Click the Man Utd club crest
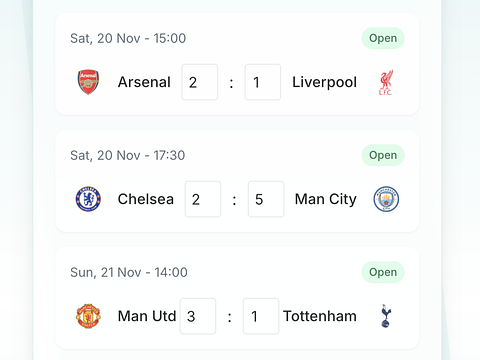Image resolution: width=480 pixels, height=360 pixels. [88, 316]
